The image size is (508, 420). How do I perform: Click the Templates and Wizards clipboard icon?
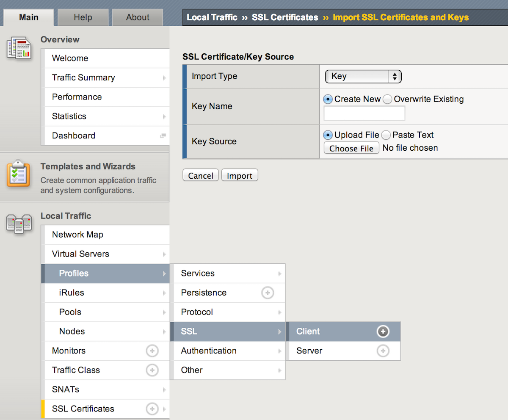pos(18,173)
